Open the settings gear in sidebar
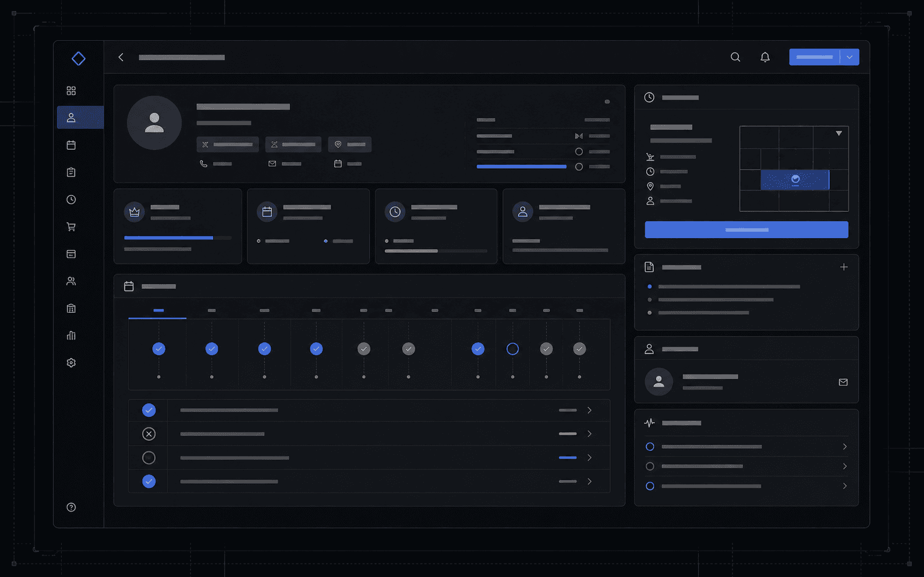 (71, 363)
